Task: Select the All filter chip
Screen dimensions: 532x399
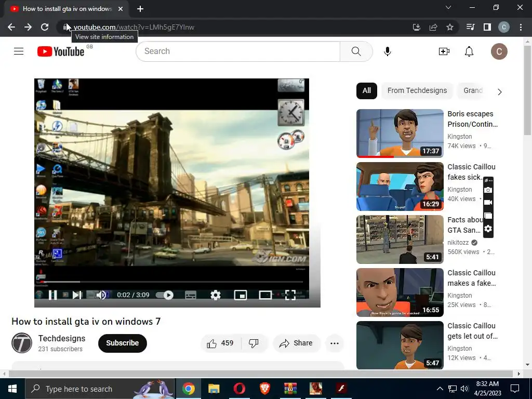Action: click(x=366, y=90)
